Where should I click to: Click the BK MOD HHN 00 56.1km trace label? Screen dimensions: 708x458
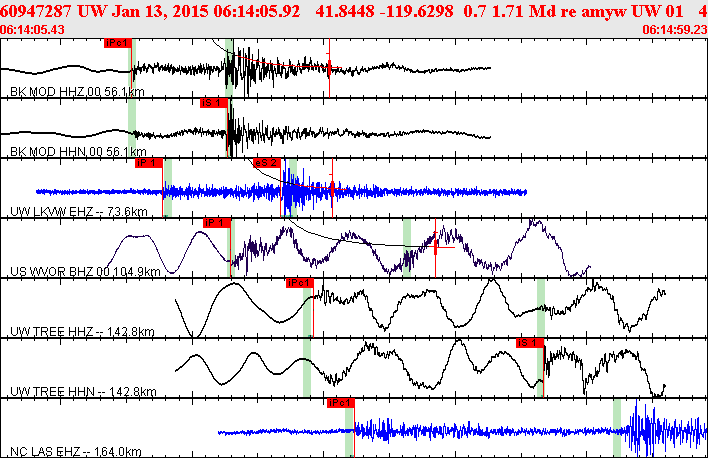(78, 151)
